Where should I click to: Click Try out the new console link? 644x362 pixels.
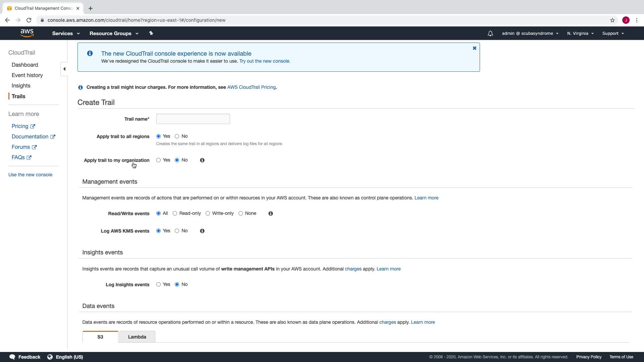pyautogui.click(x=265, y=61)
